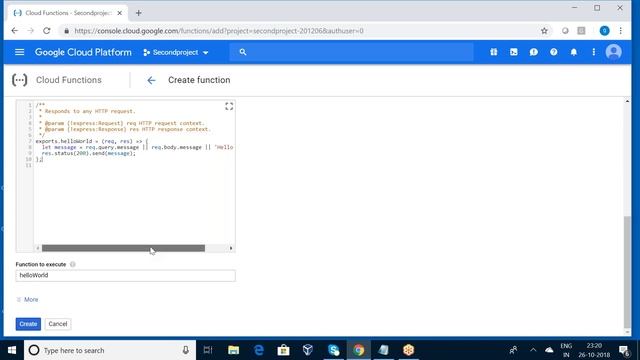Open the Chrome profile avatar
This screenshot has height=360, width=640.
tap(604, 31)
